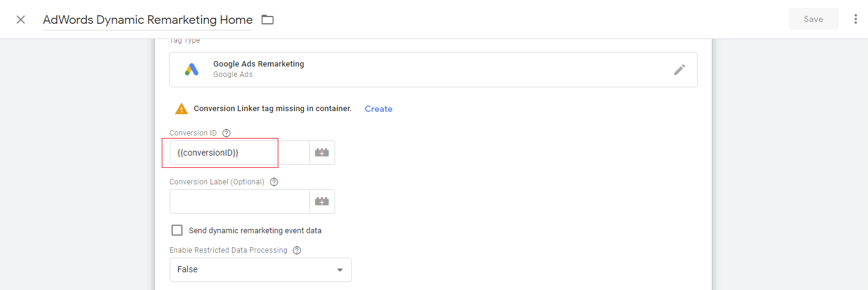Click the Create link for Conversion Linker
This screenshot has height=290, width=868.
pos(378,109)
